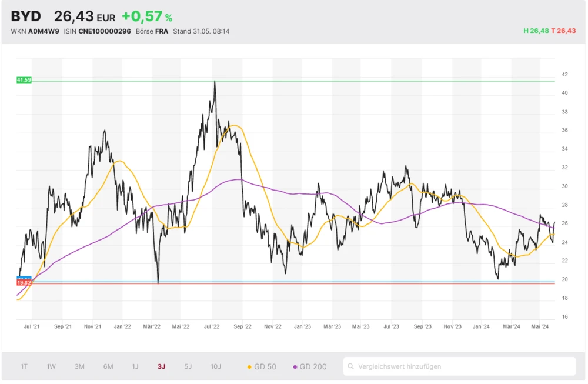Click the magnifier icon in comparison search
588x384 pixels.
[350, 366]
